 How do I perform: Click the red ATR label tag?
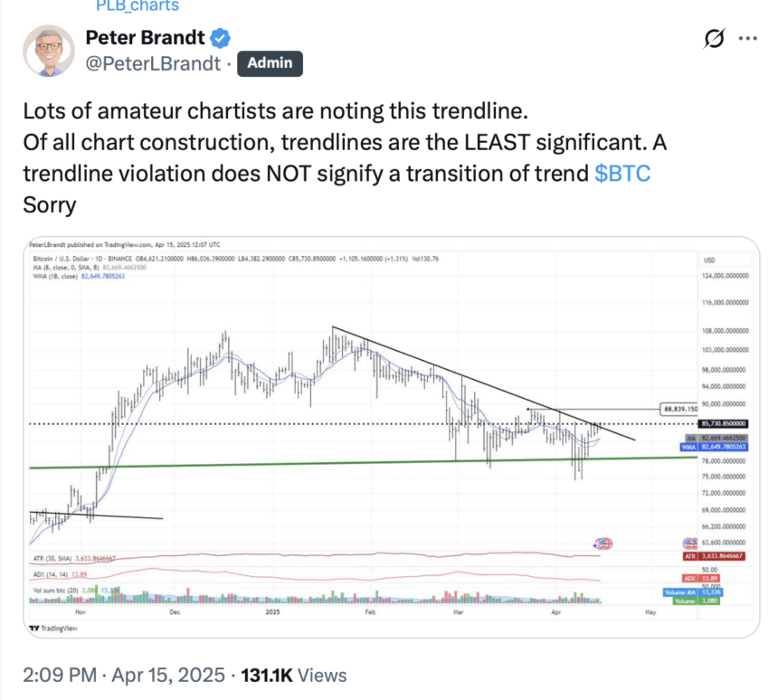[714, 556]
